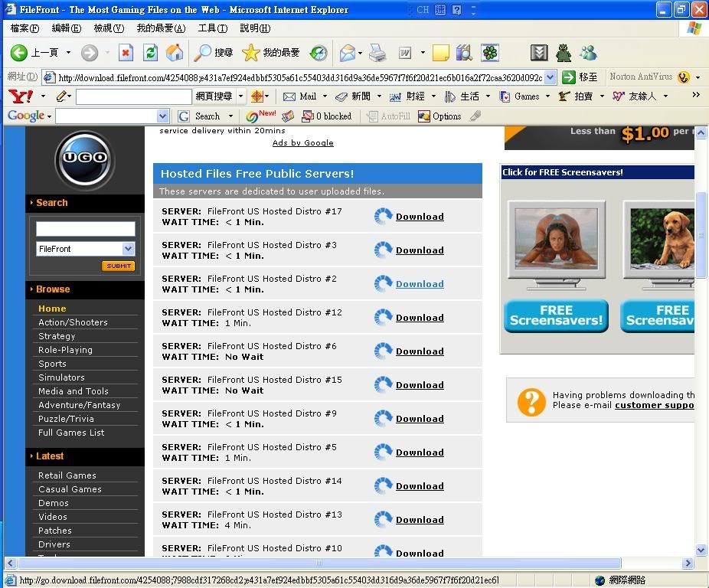Click the horizontal scrollbar thumb
The height and width of the screenshot is (588, 709).
[319, 563]
